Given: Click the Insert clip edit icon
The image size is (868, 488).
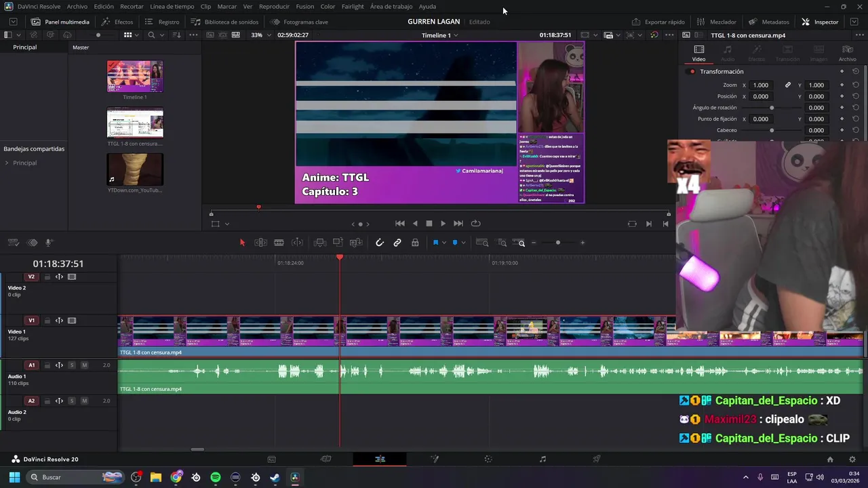Looking at the screenshot, I should pyautogui.click(x=320, y=243).
